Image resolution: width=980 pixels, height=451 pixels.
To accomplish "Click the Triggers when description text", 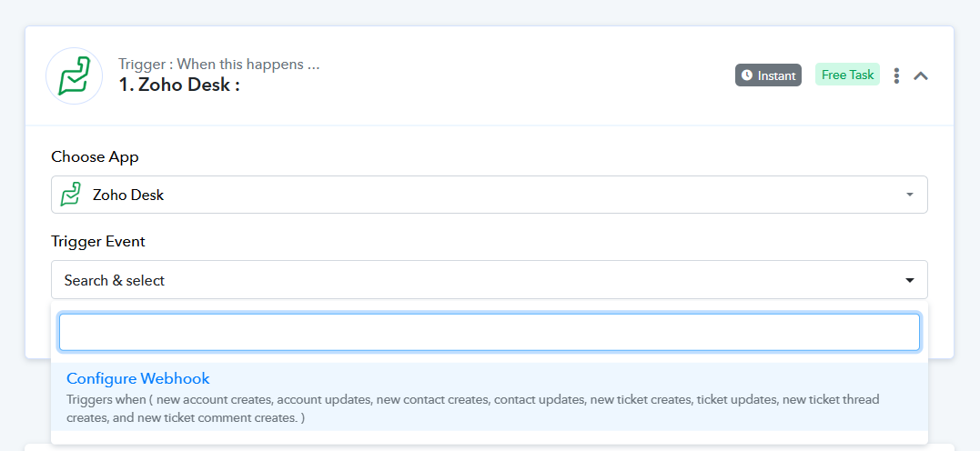I will (x=472, y=408).
